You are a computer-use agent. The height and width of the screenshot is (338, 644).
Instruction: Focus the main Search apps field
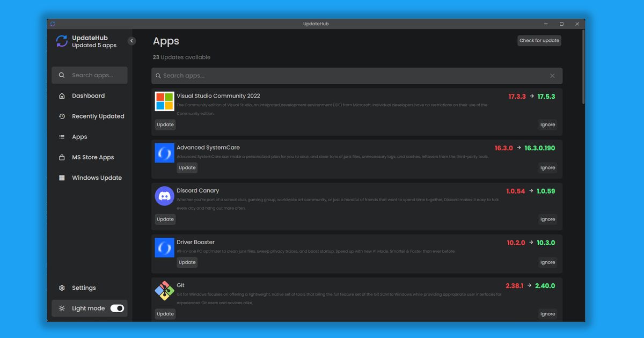(357, 76)
